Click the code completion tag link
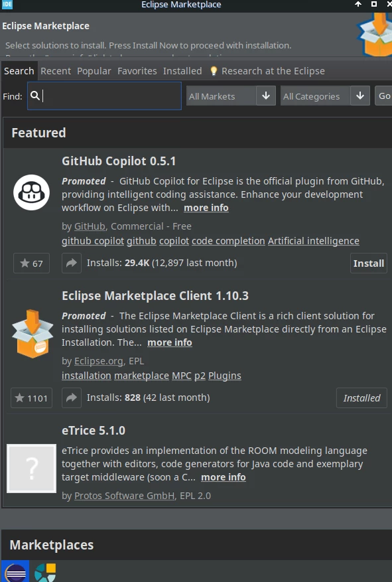 (x=228, y=241)
